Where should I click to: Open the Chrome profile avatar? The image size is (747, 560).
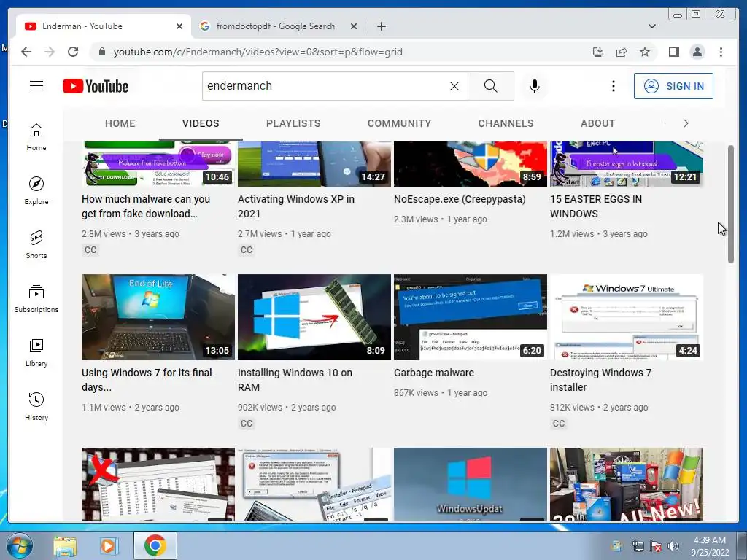(697, 52)
